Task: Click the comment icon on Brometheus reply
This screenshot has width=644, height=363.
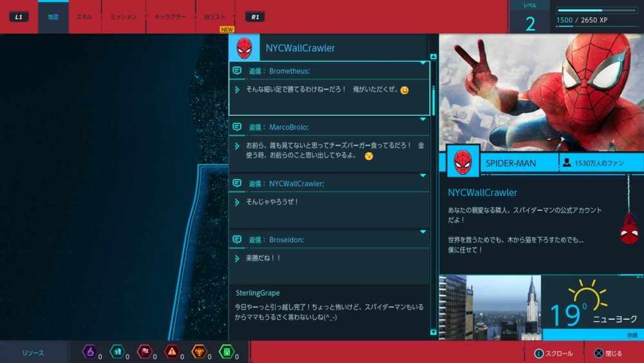Action: pos(237,71)
